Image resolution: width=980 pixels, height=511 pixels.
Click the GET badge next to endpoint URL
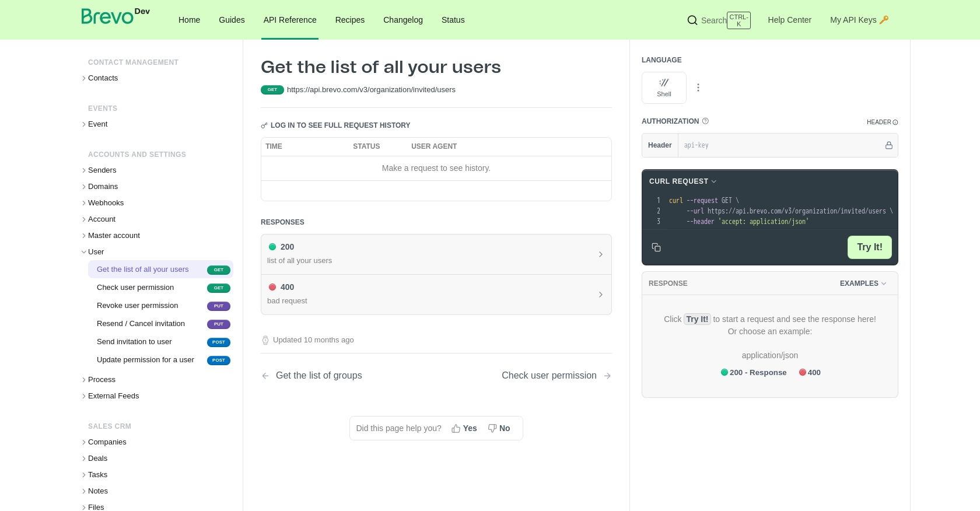272,90
